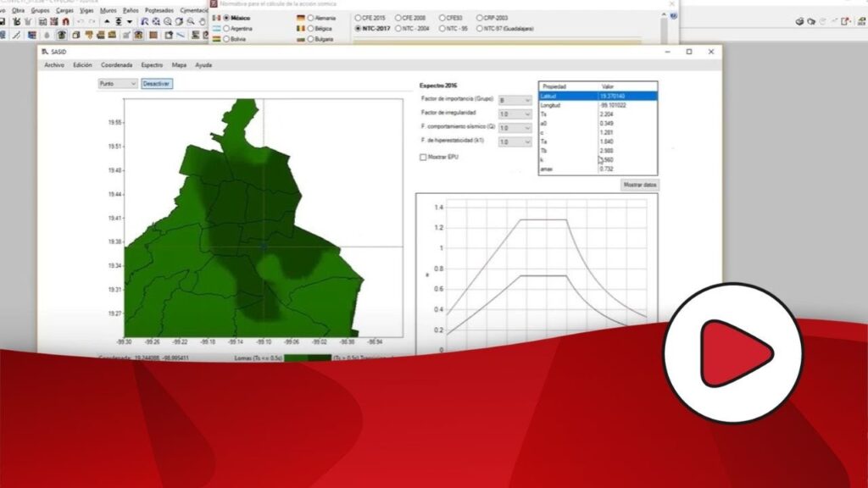Open the Espectro menu in SASID
The height and width of the screenshot is (488, 868).
coord(152,64)
